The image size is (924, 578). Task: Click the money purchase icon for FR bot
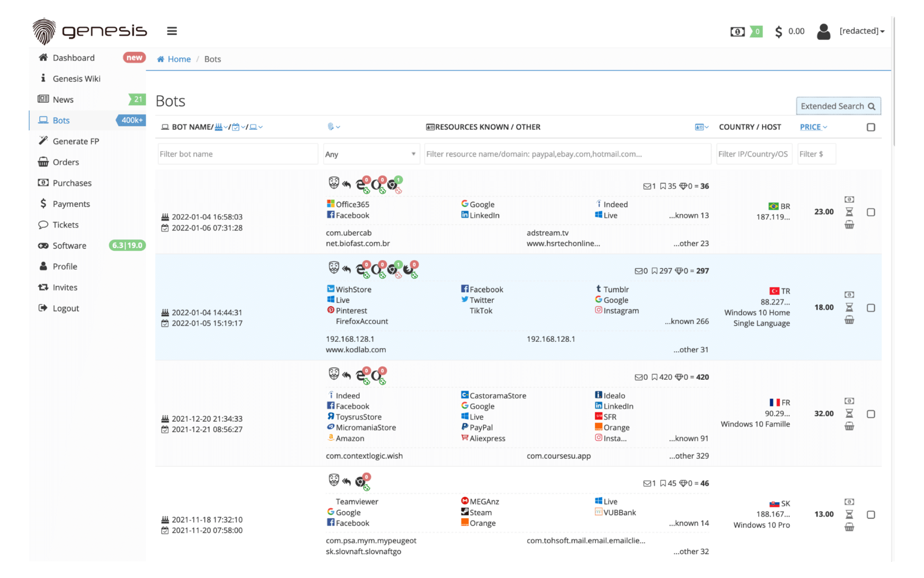tap(849, 401)
